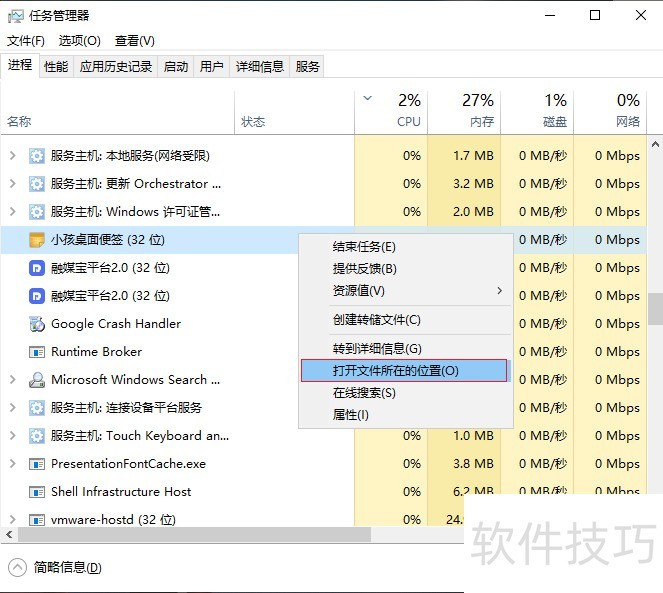Select the 进程 tab
The height and width of the screenshot is (593, 663).
point(20,65)
